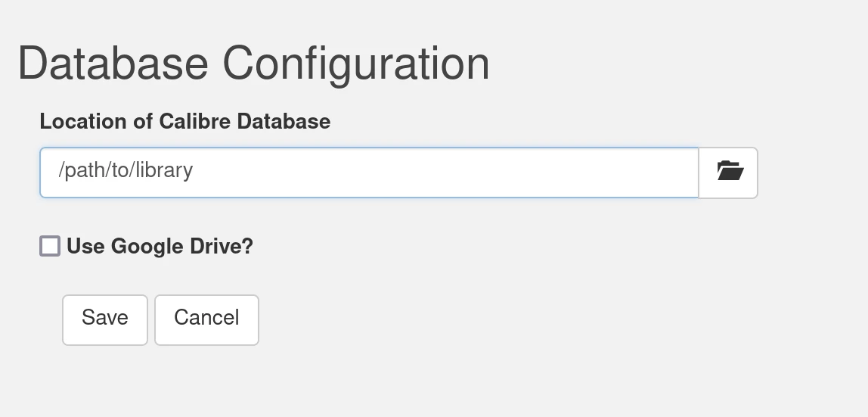868x417 pixels.
Task: Open the folder browser icon
Action: [x=728, y=172]
